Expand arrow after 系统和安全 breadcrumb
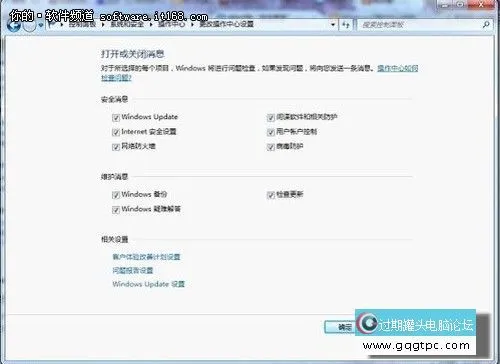 (151, 24)
